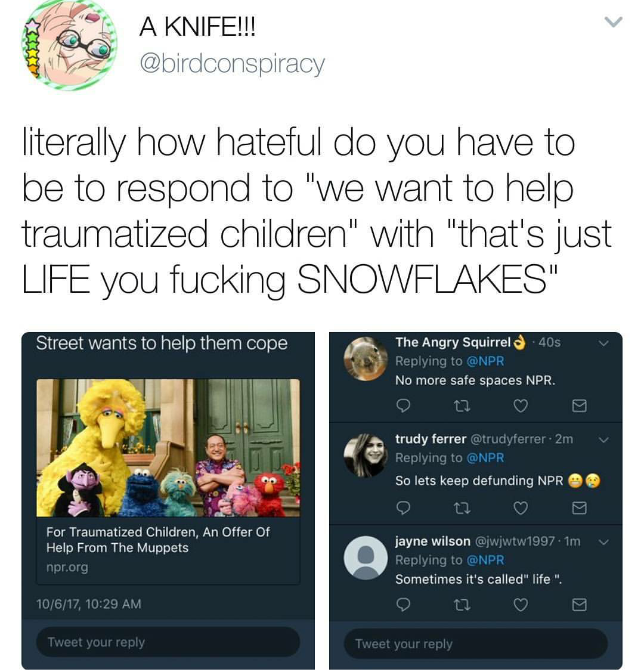Reply to The Angry Squirrel's tweet

402,405
